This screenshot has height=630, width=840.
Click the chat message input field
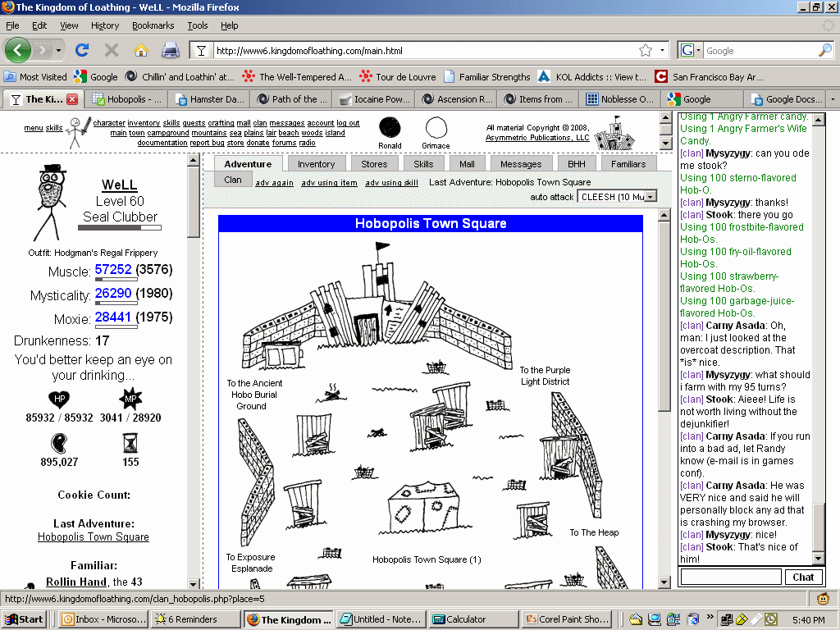(x=730, y=577)
